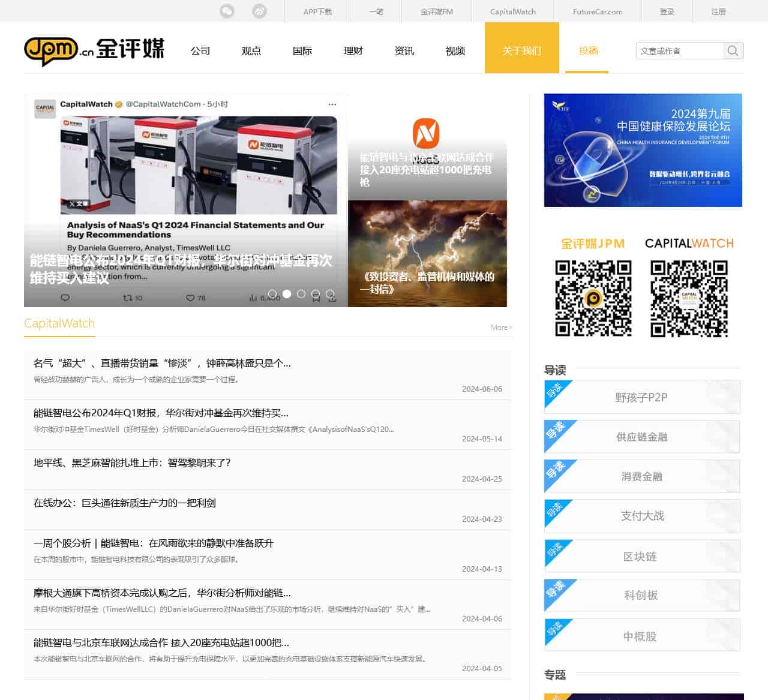The height and width of the screenshot is (700, 768).
Task: Open the WeChat share icon in top bar
Action: coord(226,10)
